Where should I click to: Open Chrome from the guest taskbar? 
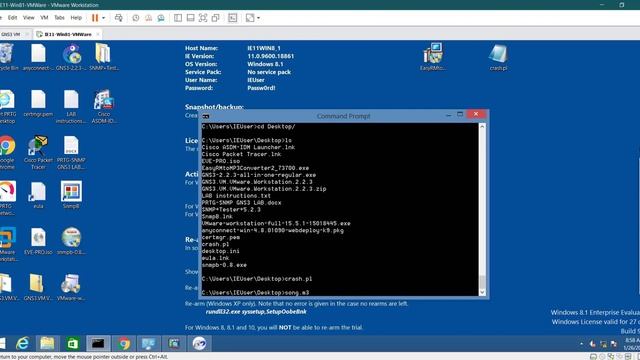(124, 344)
